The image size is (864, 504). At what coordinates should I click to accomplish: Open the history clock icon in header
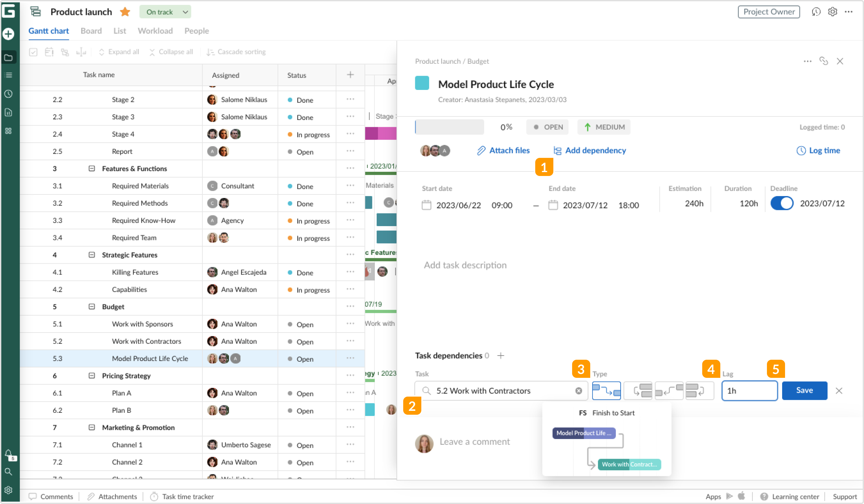pos(816,12)
